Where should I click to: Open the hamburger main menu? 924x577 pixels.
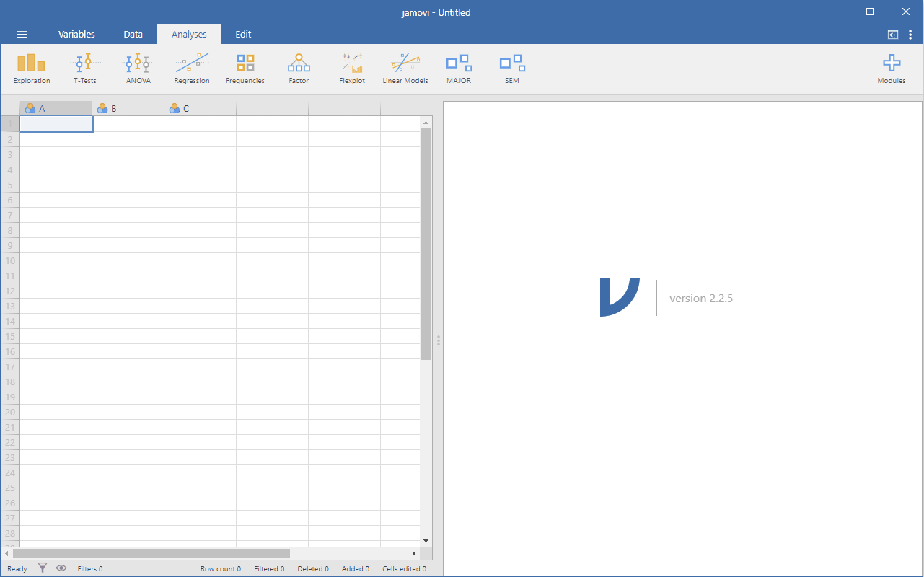pos(22,35)
